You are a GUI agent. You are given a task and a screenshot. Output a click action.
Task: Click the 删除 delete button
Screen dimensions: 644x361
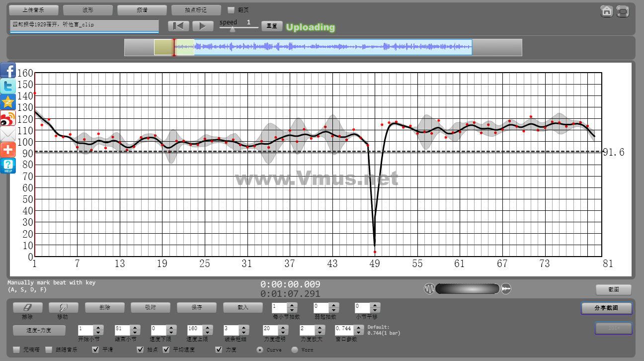click(104, 308)
